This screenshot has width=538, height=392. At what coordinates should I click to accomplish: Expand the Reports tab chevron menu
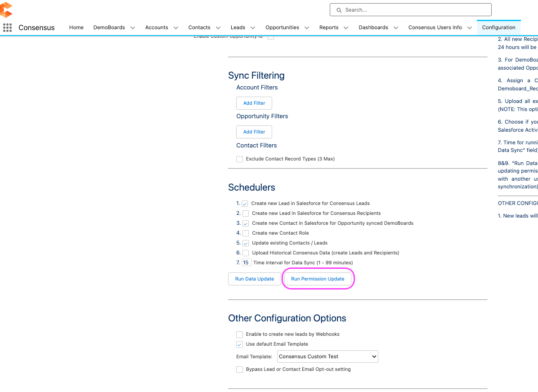pyautogui.click(x=346, y=28)
